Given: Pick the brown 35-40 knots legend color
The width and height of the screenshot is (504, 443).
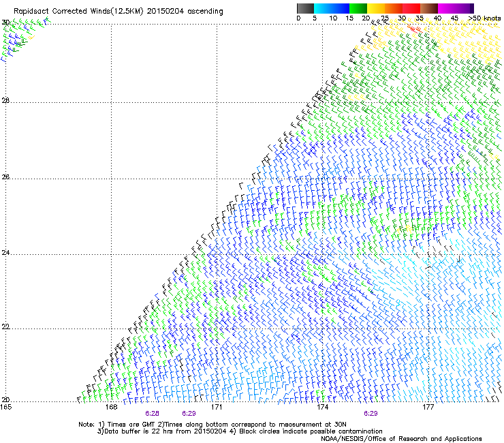Looking at the screenshot, I should click(x=429, y=8).
